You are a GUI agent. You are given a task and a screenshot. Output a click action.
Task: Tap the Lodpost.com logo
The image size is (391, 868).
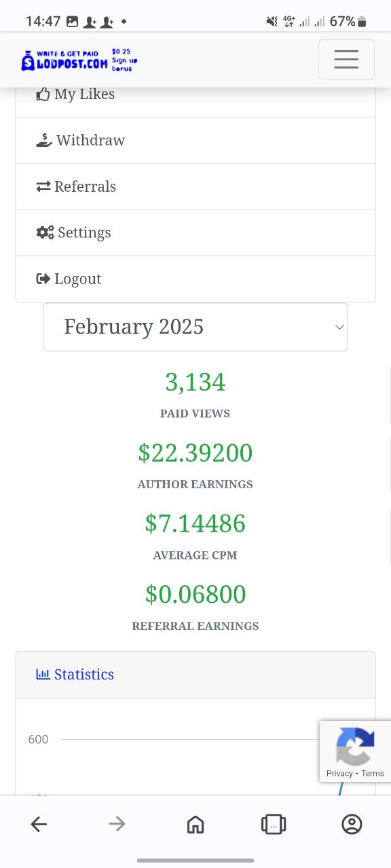[79, 60]
